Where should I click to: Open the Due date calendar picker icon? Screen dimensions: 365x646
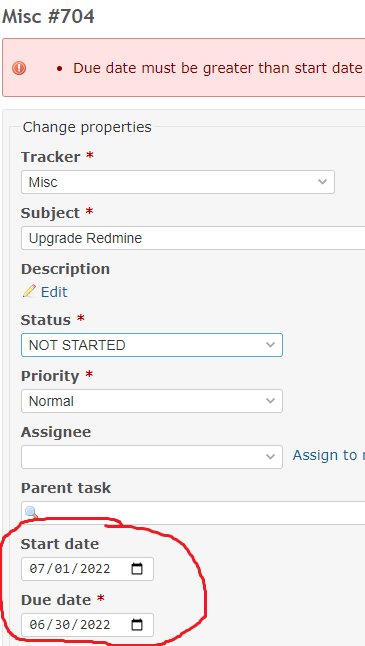(137, 625)
